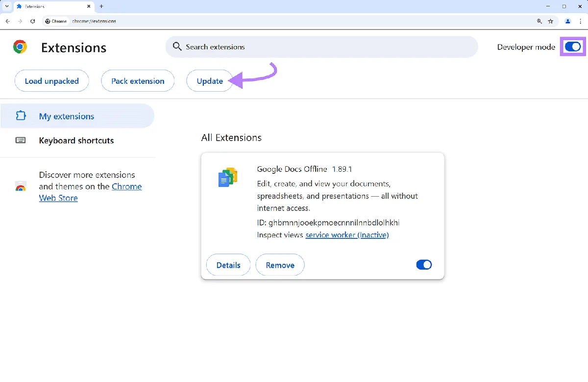
Task: Open the Chrome three-dot menu
Action: [x=580, y=21]
